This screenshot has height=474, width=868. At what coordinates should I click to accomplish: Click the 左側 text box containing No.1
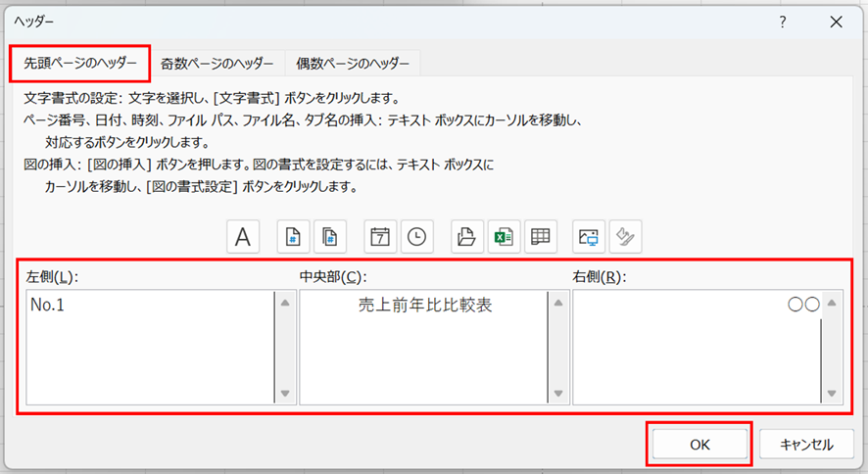(149, 348)
